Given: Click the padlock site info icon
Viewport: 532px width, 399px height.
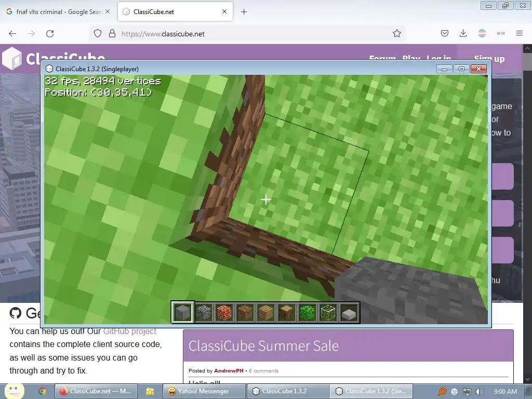Looking at the screenshot, I should tap(112, 34).
